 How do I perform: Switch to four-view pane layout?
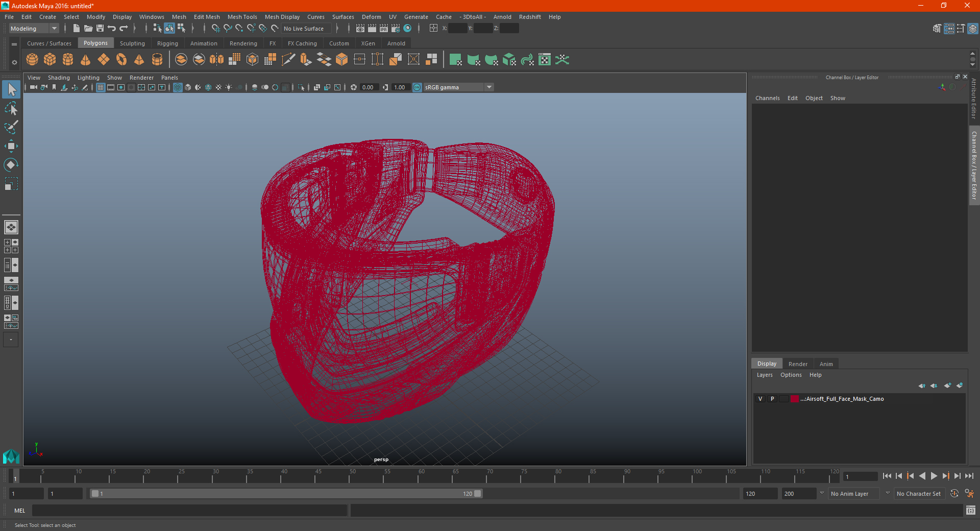11,246
